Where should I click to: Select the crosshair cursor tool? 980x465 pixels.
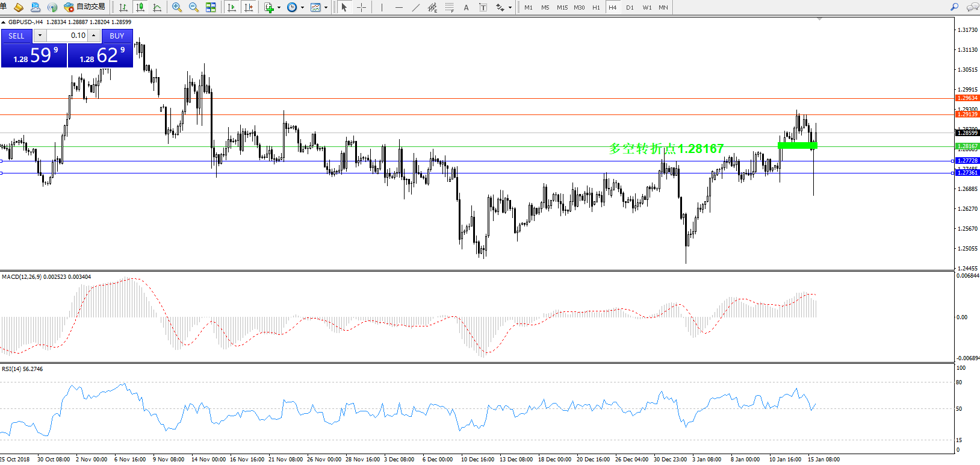[361, 7]
